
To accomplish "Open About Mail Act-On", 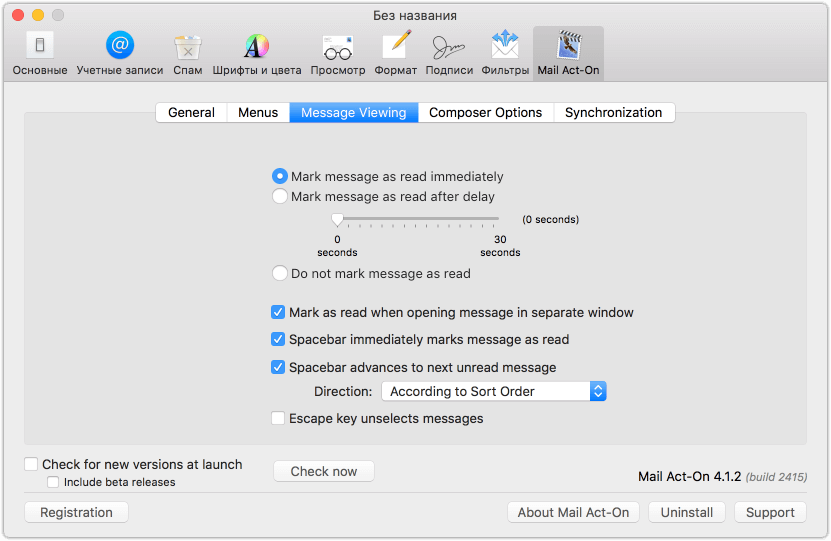I will 573,512.
